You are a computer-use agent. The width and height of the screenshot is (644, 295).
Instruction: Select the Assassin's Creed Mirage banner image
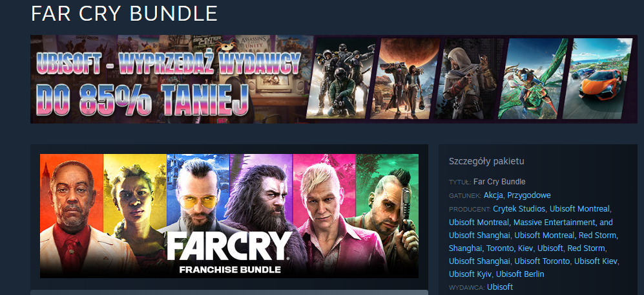click(470, 78)
